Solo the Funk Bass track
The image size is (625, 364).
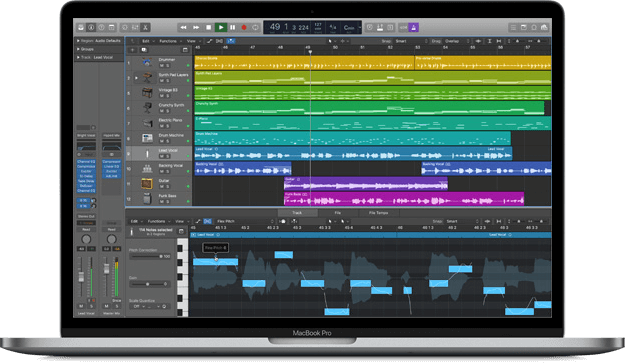[x=168, y=202]
